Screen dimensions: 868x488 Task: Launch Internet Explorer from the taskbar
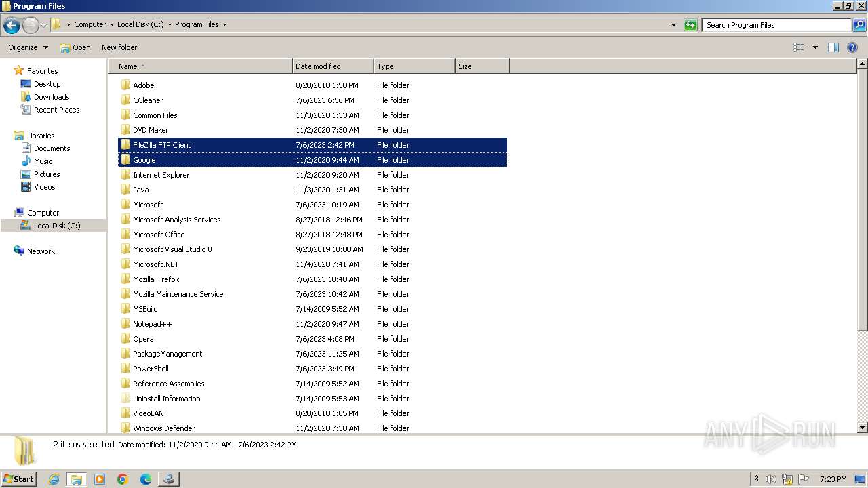click(x=54, y=479)
